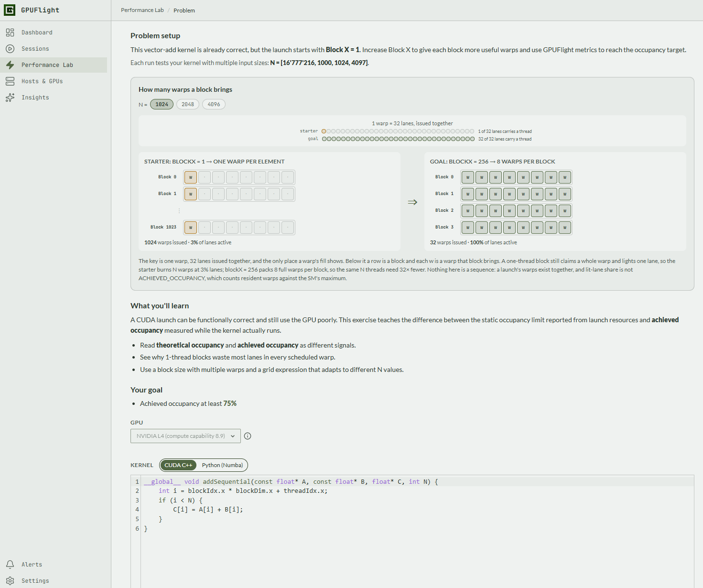Click the Settings gear icon
Image resolution: width=703 pixels, height=588 pixels.
[x=10, y=581]
